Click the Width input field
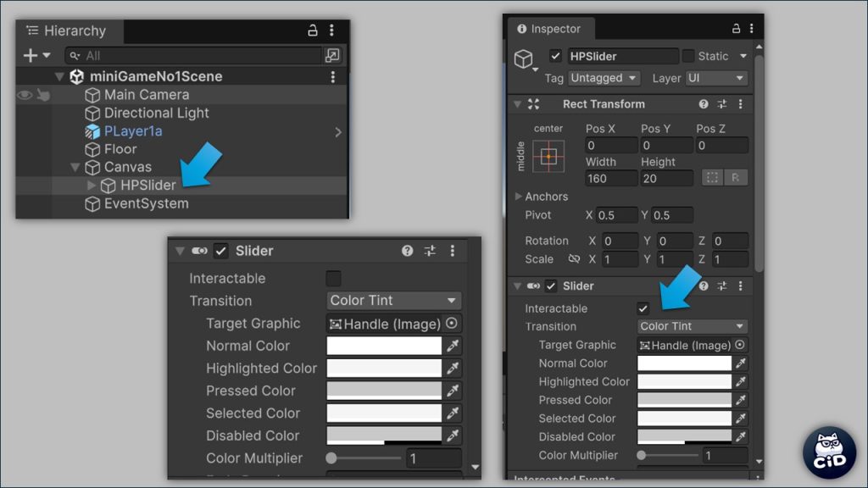 coord(611,178)
